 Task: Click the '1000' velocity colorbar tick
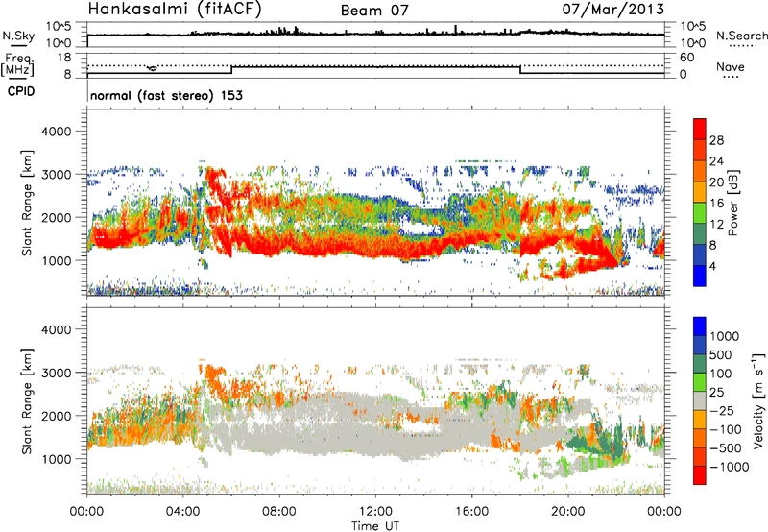[725, 336]
